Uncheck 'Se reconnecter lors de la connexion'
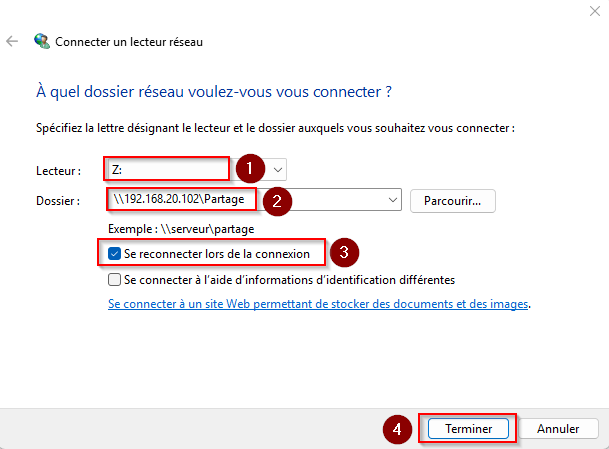The width and height of the screenshot is (609, 449). point(115,254)
